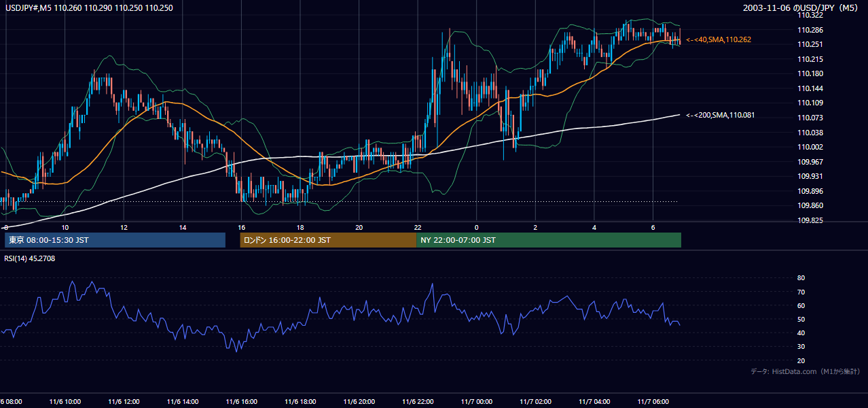The width and height of the screenshot is (868, 408).
Task: Click the bottom time label 11/6 22:00
Action: (418, 401)
